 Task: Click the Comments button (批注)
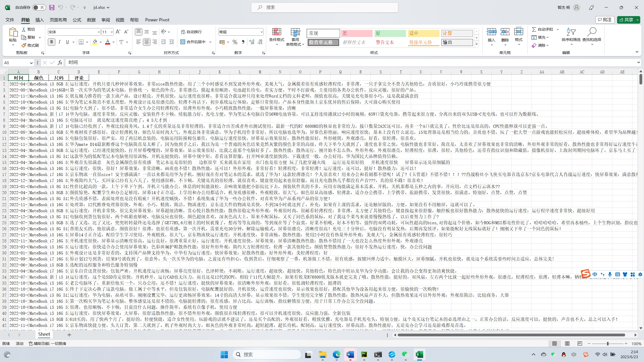pos(605,20)
